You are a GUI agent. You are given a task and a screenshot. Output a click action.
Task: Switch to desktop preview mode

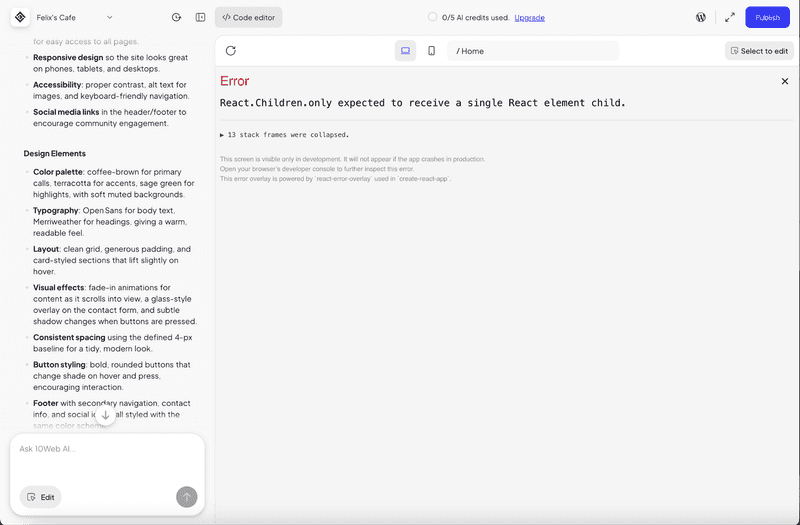405,51
